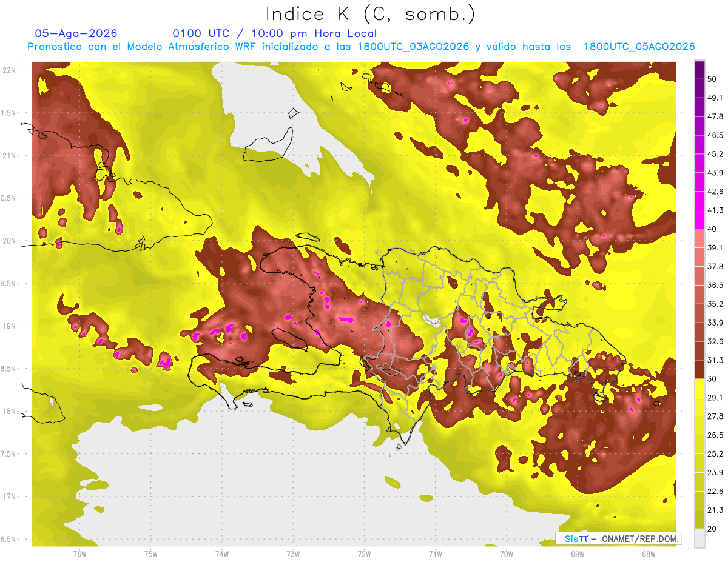Image resolution: width=728 pixels, height=562 pixels.
Task: Click the colorbar value "50"
Action: [x=712, y=79]
